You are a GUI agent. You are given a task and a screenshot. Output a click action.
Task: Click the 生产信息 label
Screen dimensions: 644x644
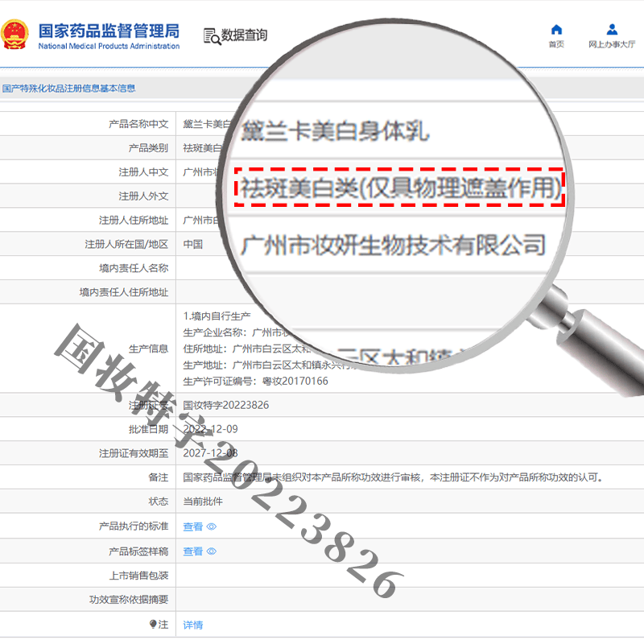(148, 349)
